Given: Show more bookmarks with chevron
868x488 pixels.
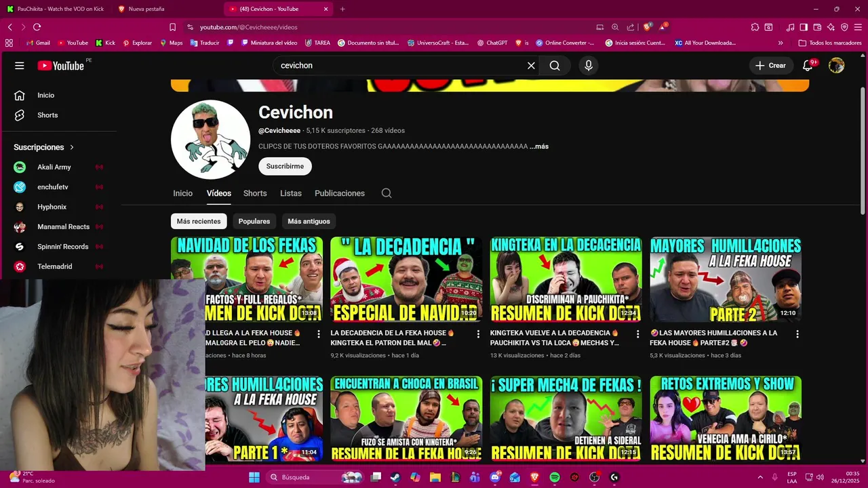Looking at the screenshot, I should 781,43.
